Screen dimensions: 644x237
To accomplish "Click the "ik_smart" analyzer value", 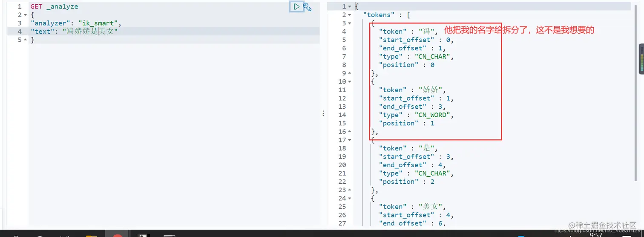I will [x=98, y=23].
